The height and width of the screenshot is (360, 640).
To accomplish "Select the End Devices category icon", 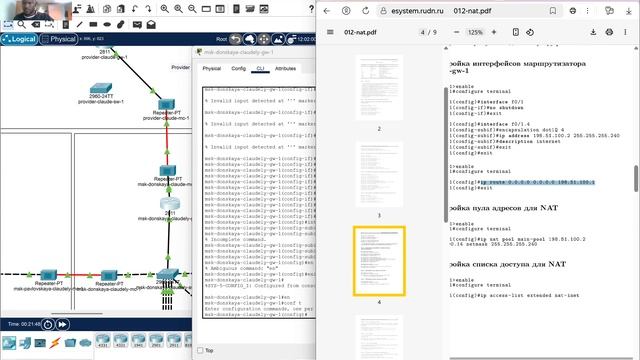I will [x=24, y=342].
